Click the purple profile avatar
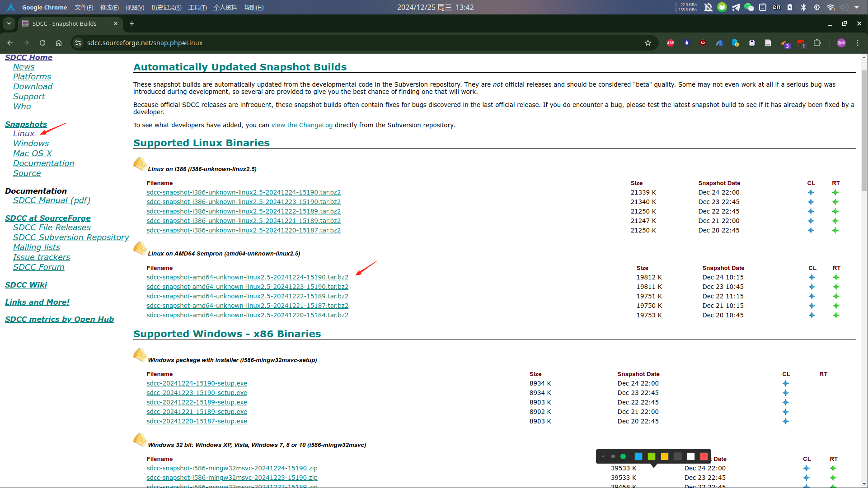Screen dimensions: 868x488 [x=841, y=43]
